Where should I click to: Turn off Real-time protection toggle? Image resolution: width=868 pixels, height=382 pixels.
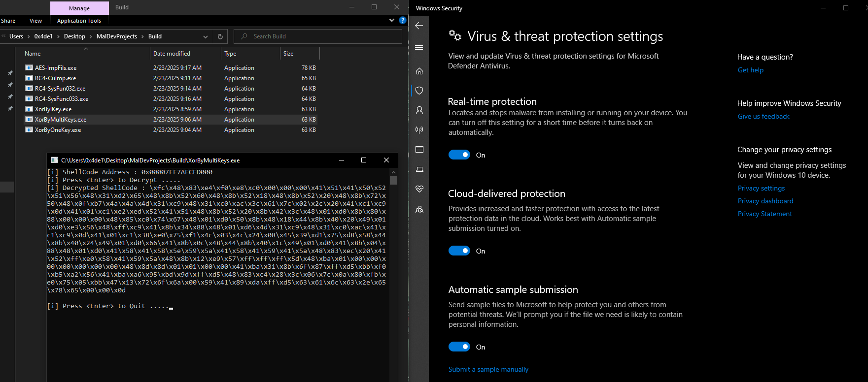pos(459,155)
